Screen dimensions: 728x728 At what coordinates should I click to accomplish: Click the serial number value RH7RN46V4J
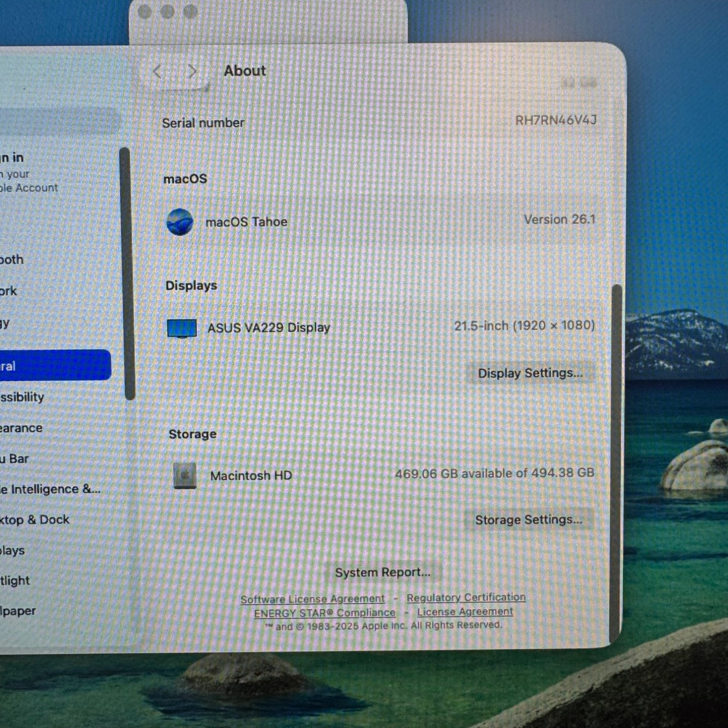pos(556,120)
